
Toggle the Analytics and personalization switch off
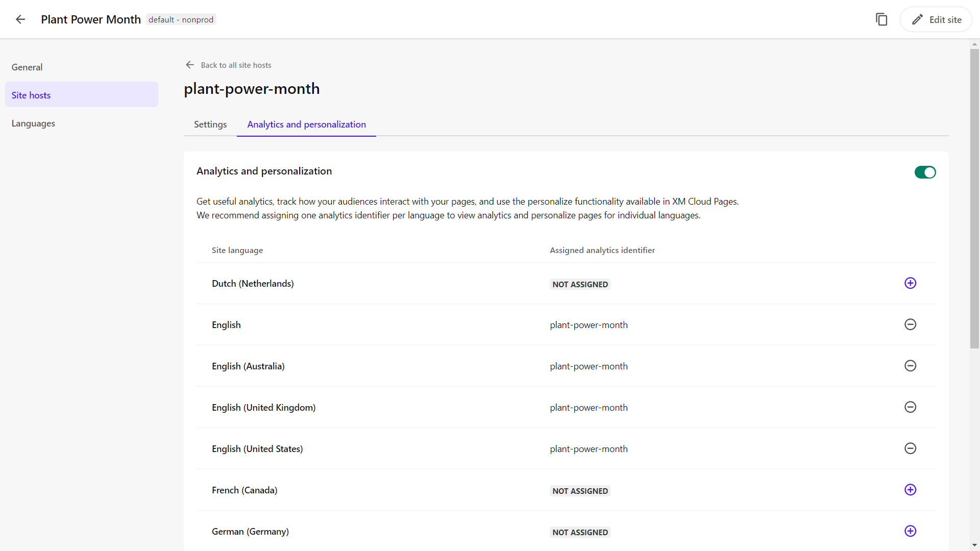pos(925,172)
